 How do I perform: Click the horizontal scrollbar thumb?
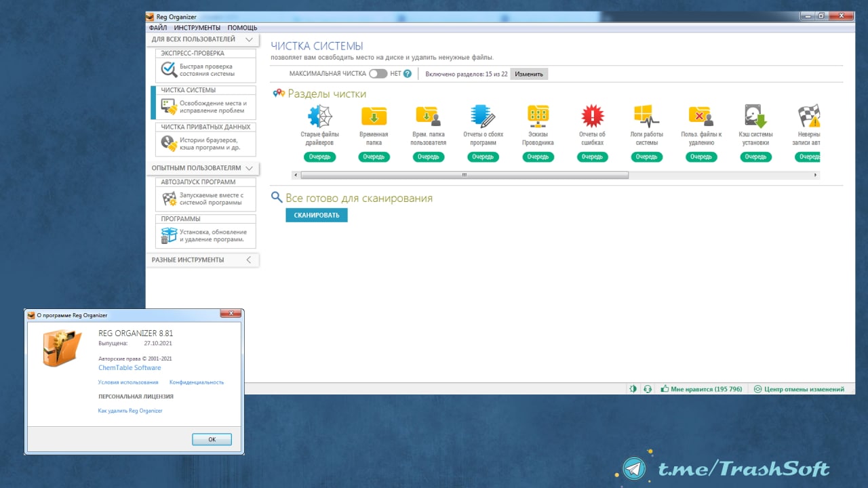tap(465, 175)
